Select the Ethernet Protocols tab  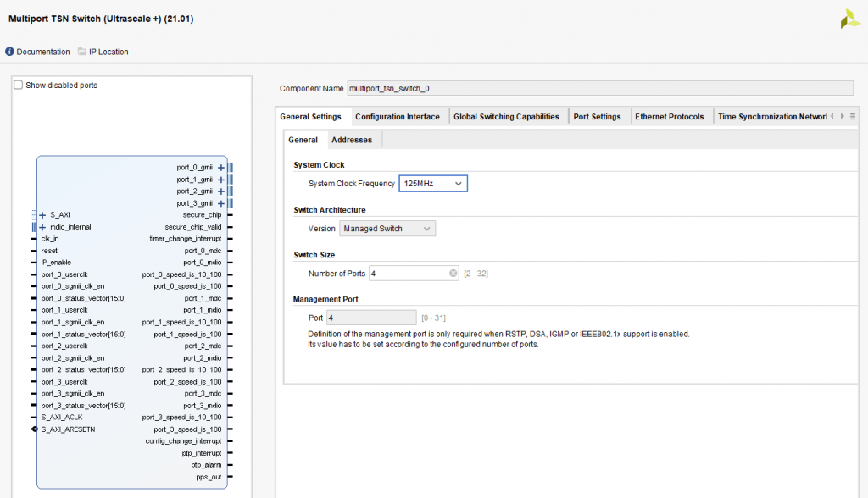coord(669,117)
